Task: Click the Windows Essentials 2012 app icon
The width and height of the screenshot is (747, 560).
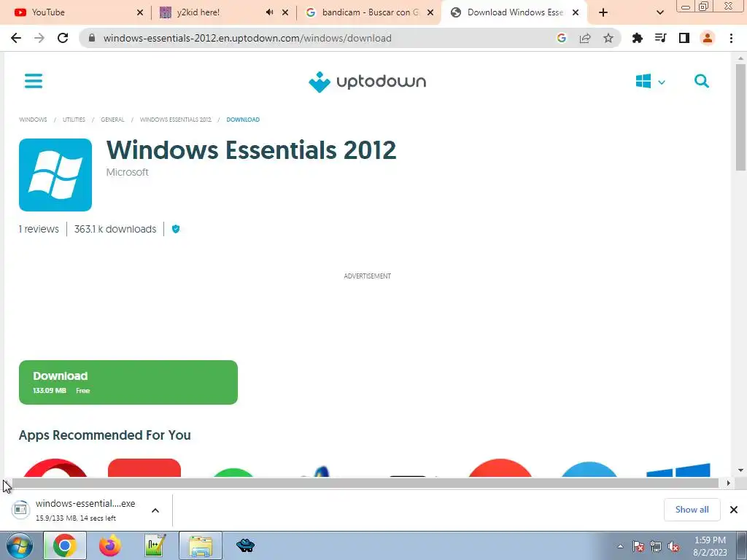Action: (55, 175)
